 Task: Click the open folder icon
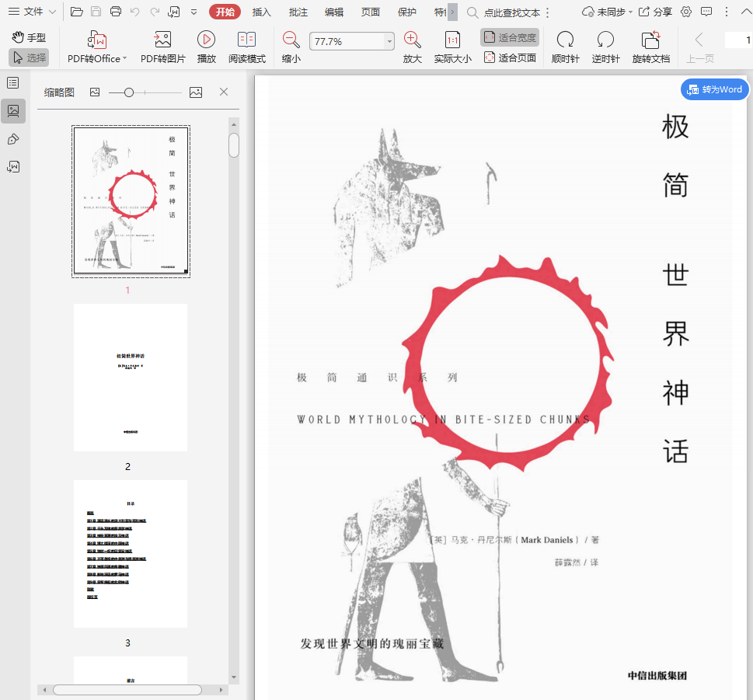pos(76,12)
